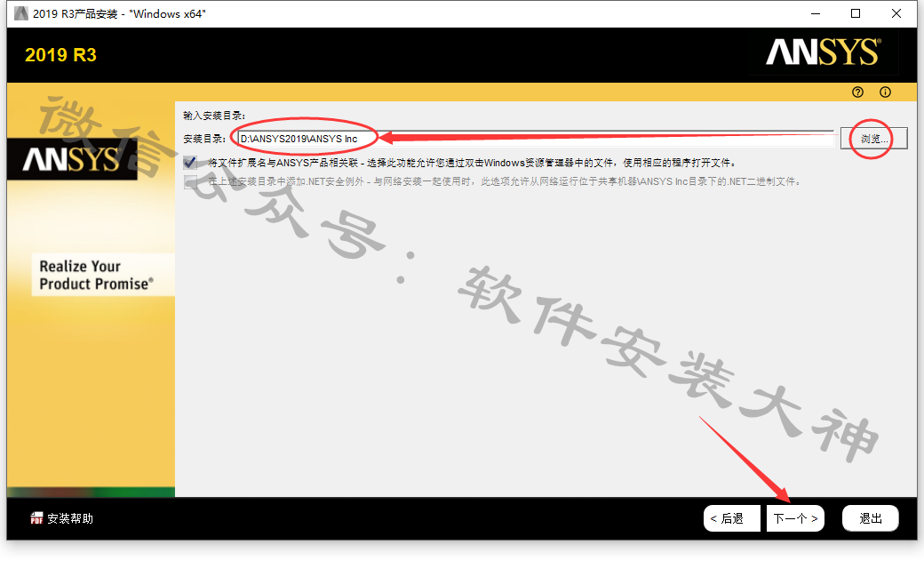
Task: Exit the installer with 退出 button
Action: click(871, 518)
